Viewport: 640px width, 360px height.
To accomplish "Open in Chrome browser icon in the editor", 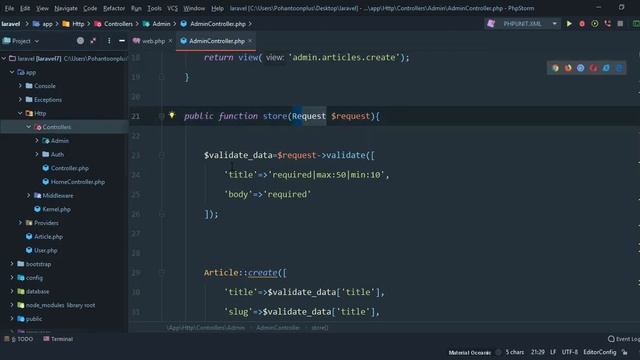I will click(555, 68).
